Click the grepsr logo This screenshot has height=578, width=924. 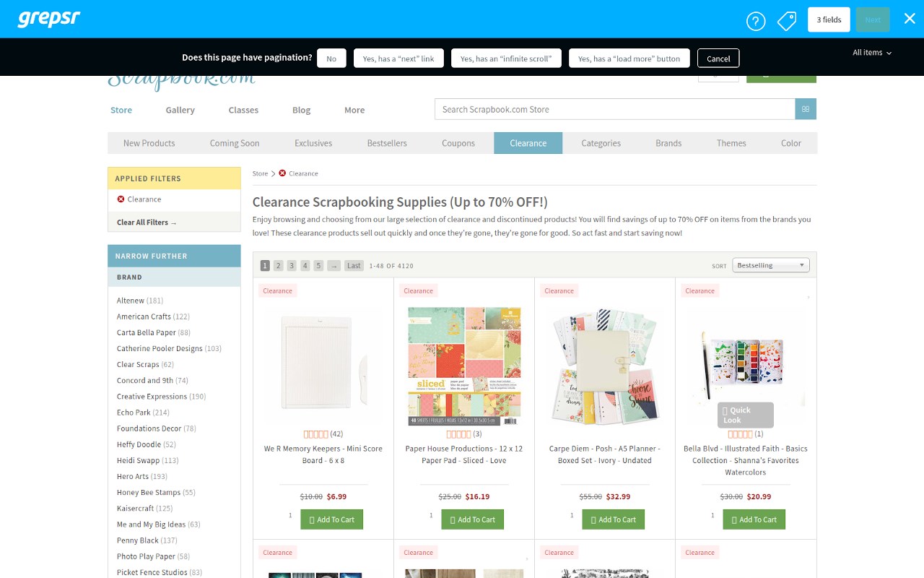49,19
